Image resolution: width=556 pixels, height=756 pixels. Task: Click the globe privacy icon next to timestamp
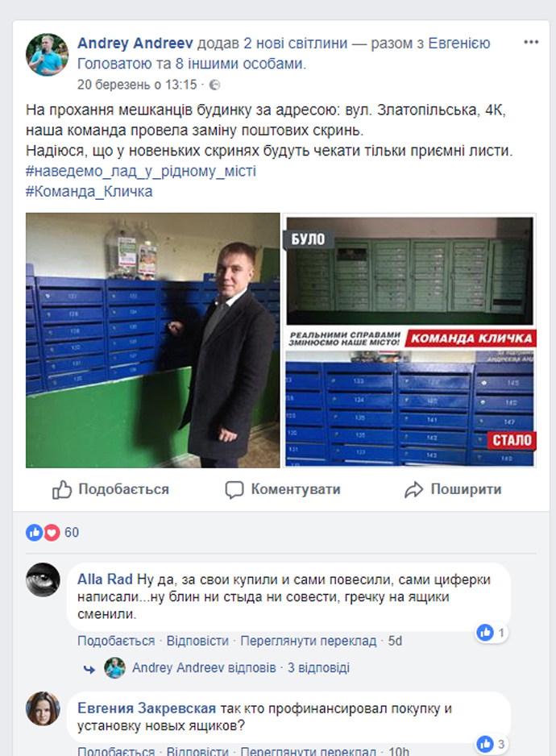(215, 85)
